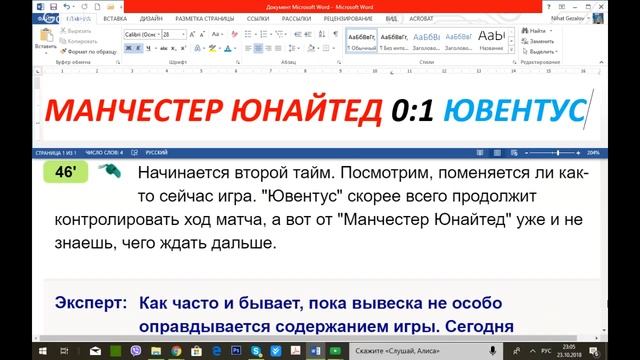The width and height of the screenshot is (640, 360).
Task: Apply the Обычный style
Action: click(362, 41)
